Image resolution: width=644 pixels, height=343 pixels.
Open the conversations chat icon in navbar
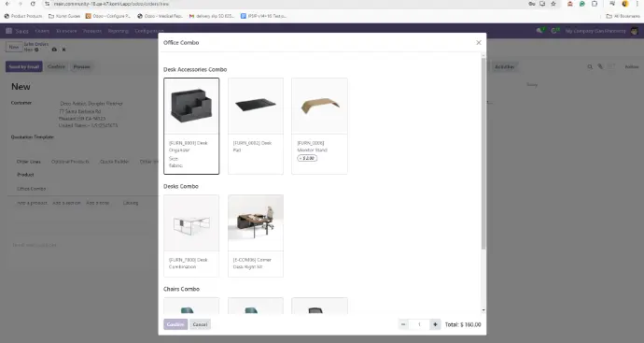539,31
